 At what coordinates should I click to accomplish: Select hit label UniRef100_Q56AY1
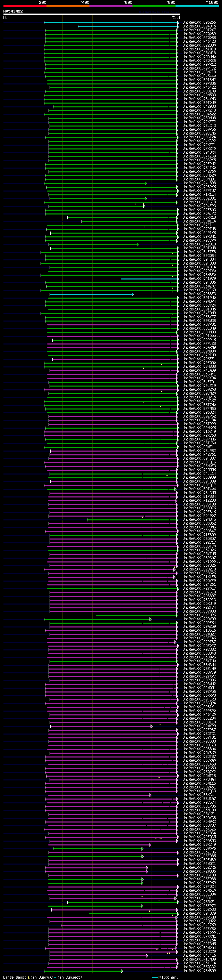199,374
